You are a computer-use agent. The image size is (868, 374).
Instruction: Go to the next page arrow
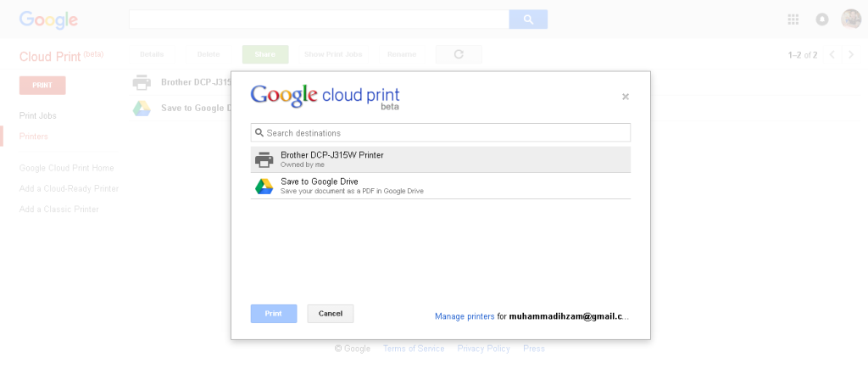851,54
